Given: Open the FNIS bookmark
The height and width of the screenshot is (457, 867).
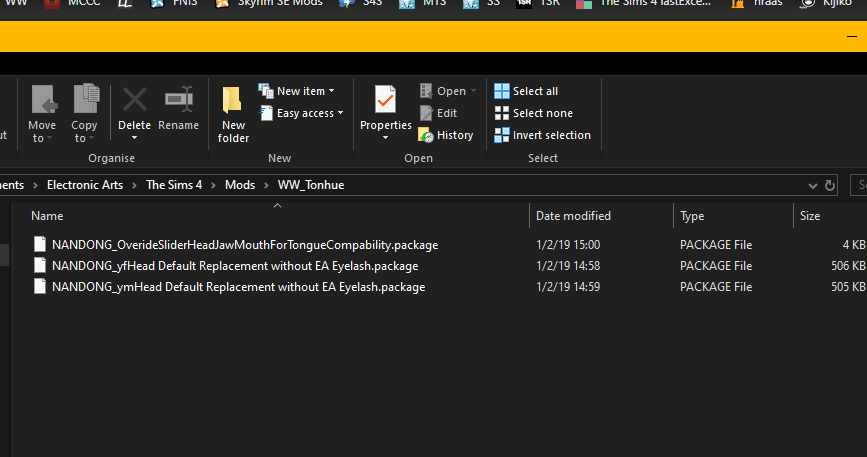Looking at the screenshot, I should coord(174,3).
